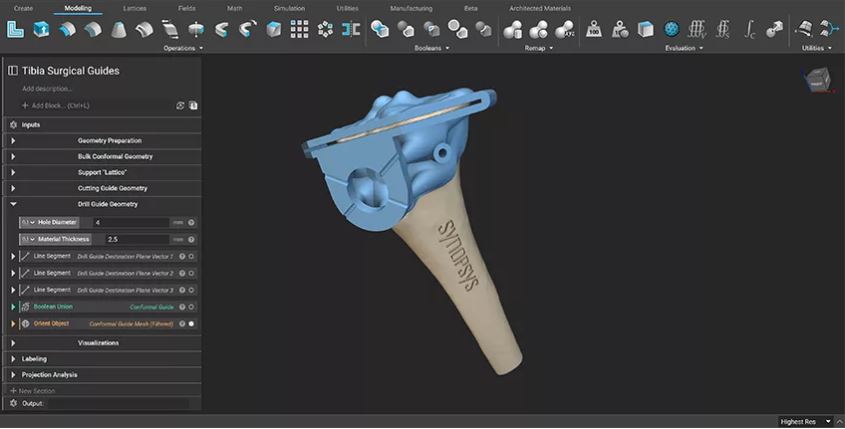The width and height of the screenshot is (845, 429).
Task: Toggle visibility of Plane Vector 1 Line Segment
Action: tap(191, 257)
